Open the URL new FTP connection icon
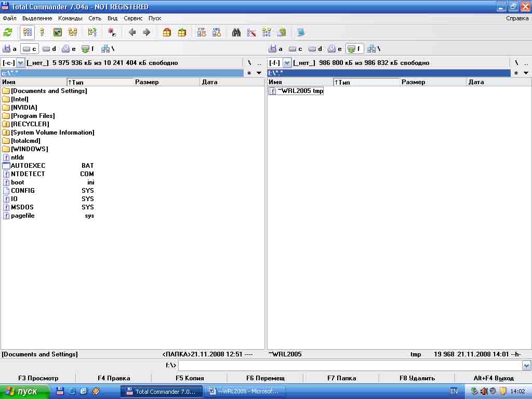The height and width of the screenshot is (399, 532). (217, 33)
